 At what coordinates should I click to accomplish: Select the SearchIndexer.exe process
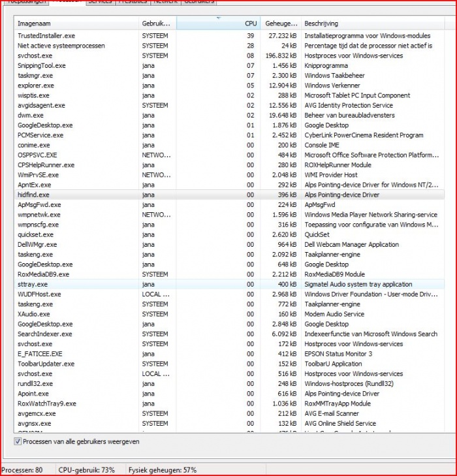229,334
